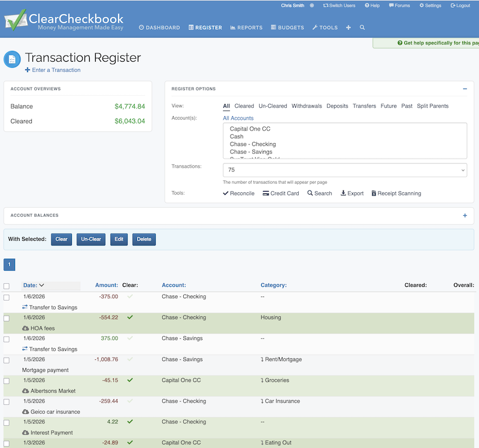Click the cleared checkmark for Interest Payment
This screenshot has width=479, height=448.
click(x=130, y=422)
